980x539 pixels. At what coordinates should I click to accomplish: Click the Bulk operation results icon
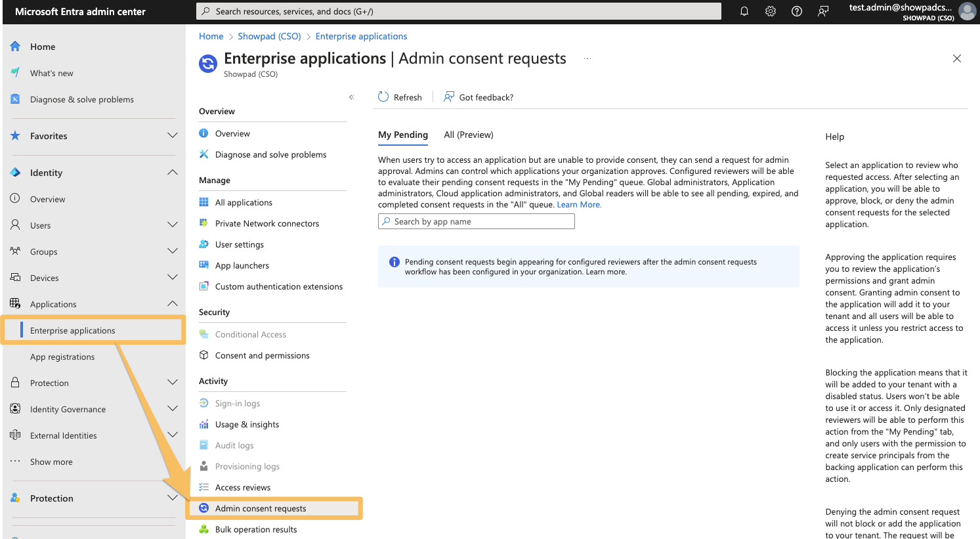(x=204, y=529)
